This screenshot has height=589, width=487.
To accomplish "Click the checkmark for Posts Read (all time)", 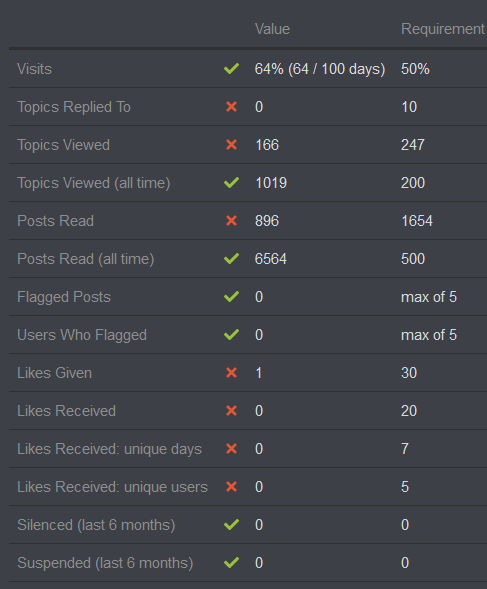I will pyautogui.click(x=231, y=259).
